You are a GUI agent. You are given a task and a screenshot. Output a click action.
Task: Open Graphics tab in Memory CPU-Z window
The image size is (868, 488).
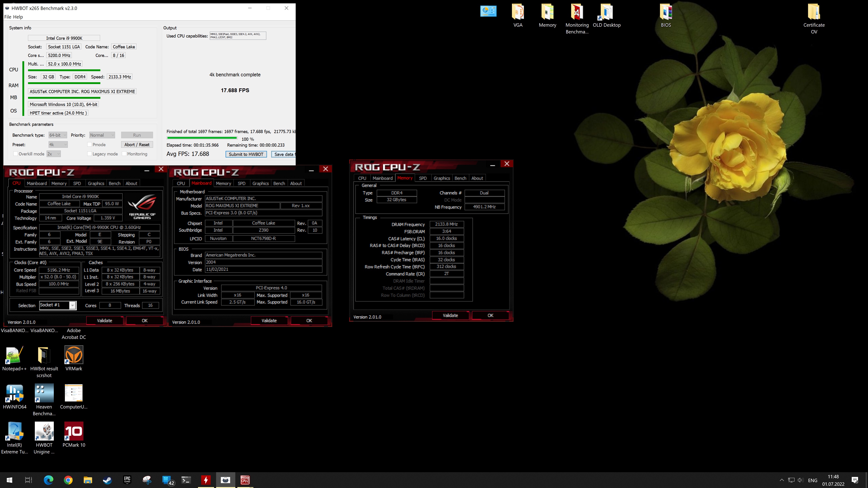[442, 178]
